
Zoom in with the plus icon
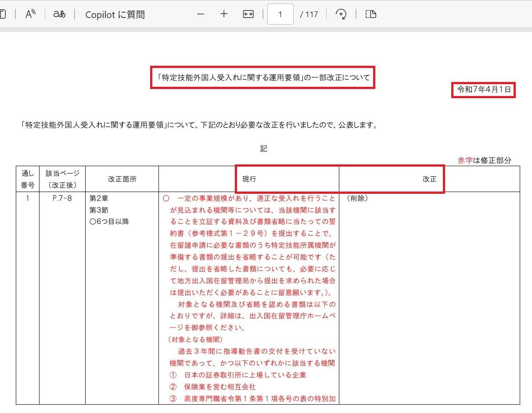(224, 14)
